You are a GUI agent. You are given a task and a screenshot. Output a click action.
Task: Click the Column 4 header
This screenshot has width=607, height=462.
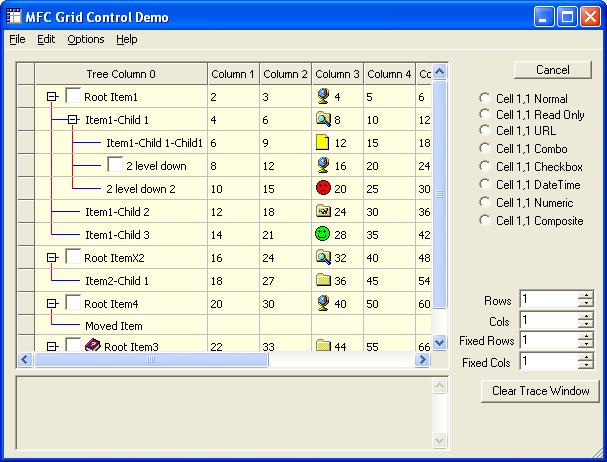[389, 74]
